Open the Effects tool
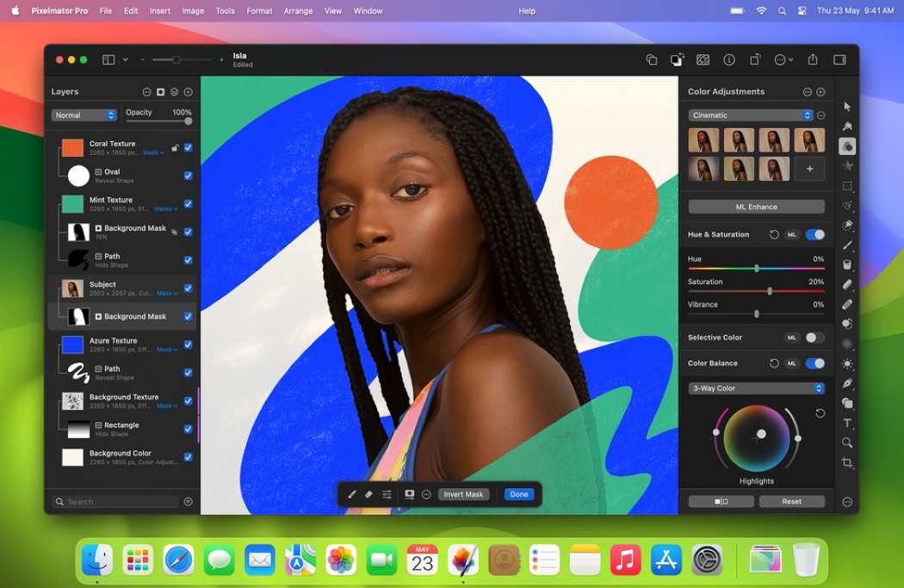This screenshot has height=588, width=904. coord(846,164)
